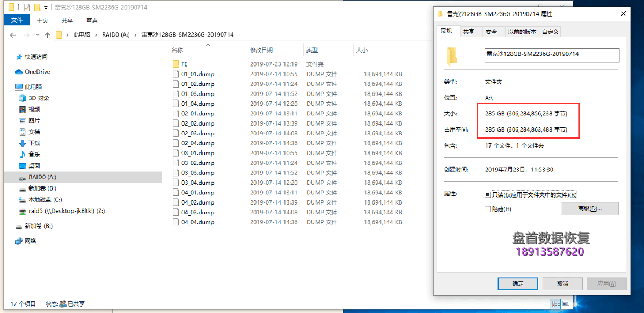Sort by the 名称 column header
The height and width of the screenshot is (313, 644).
pyautogui.click(x=177, y=50)
